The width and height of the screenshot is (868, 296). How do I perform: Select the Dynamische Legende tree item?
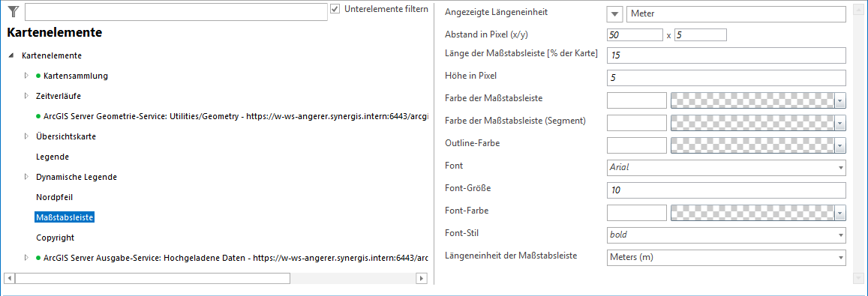click(x=77, y=177)
